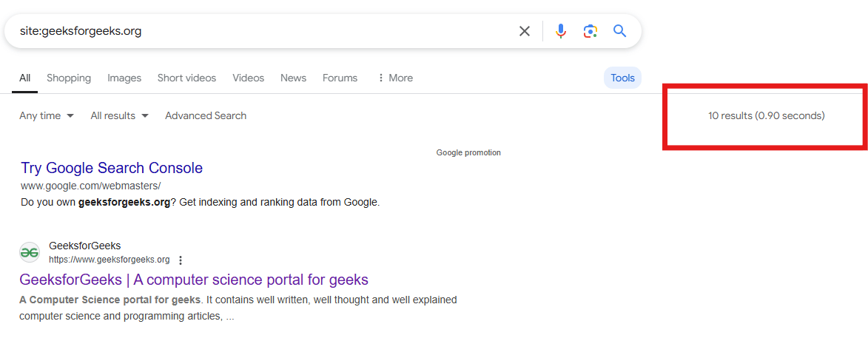The width and height of the screenshot is (868, 341).
Task: Open the Any time filter dropdown
Action: click(x=47, y=115)
